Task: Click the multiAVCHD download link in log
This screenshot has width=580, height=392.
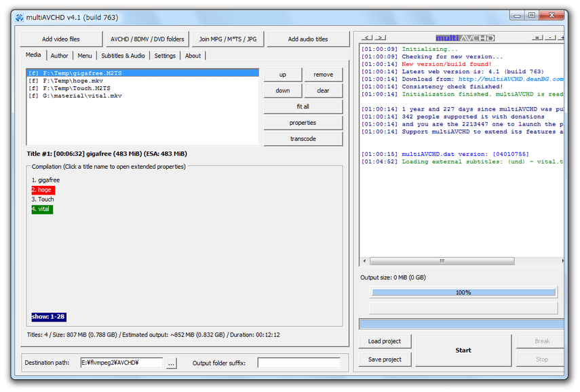Action: [511, 79]
